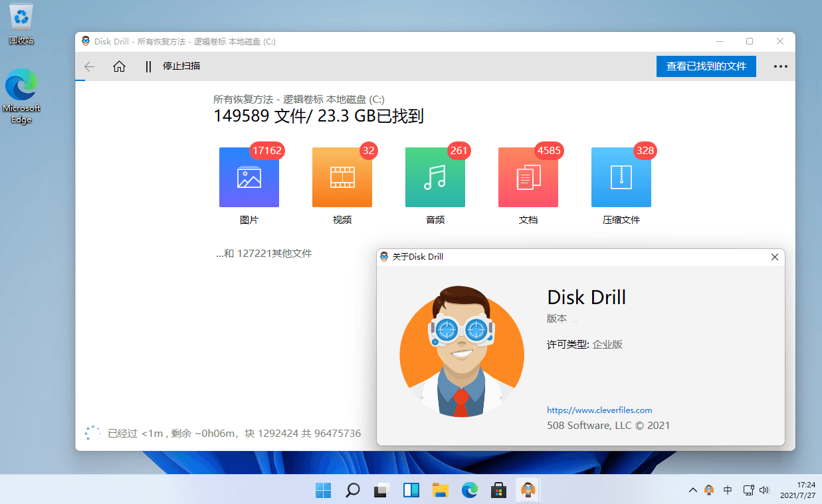Click the 许可类型: 企业版 text
This screenshot has width=822, height=504.
[x=585, y=345]
